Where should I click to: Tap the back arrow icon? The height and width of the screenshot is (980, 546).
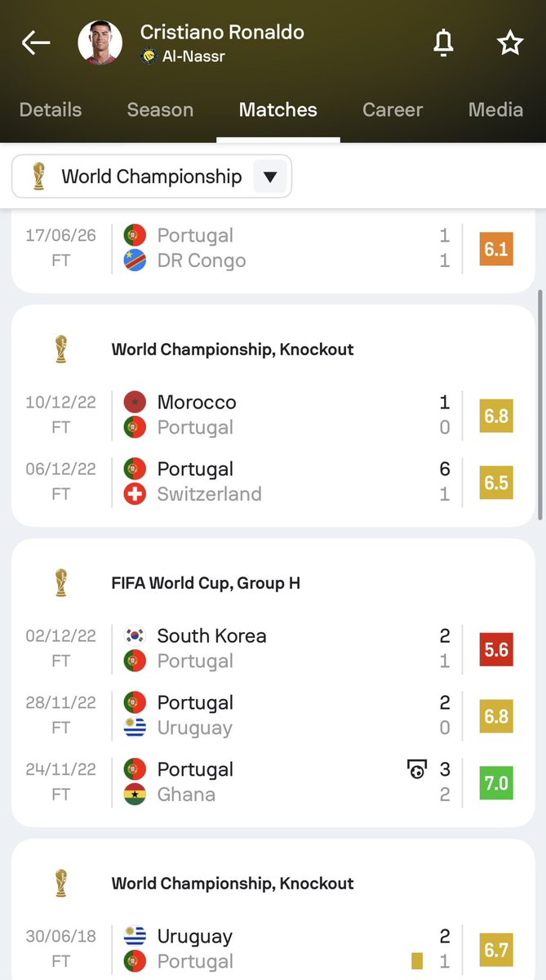(36, 43)
